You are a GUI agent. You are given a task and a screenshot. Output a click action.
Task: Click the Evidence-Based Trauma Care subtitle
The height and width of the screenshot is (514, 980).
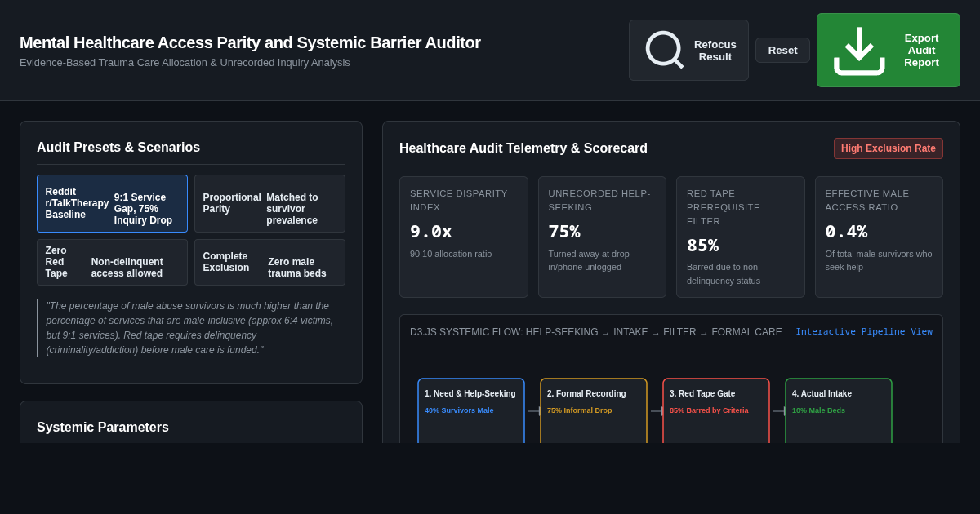pyautogui.click(x=185, y=63)
